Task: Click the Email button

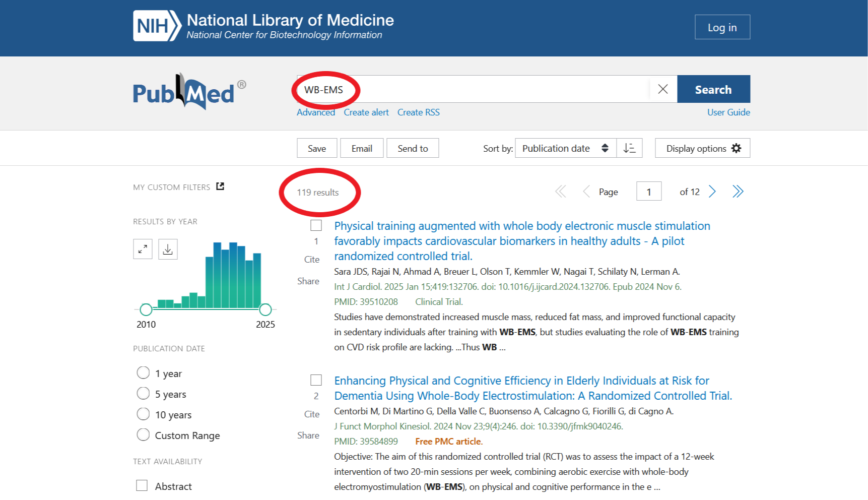Action: (362, 148)
